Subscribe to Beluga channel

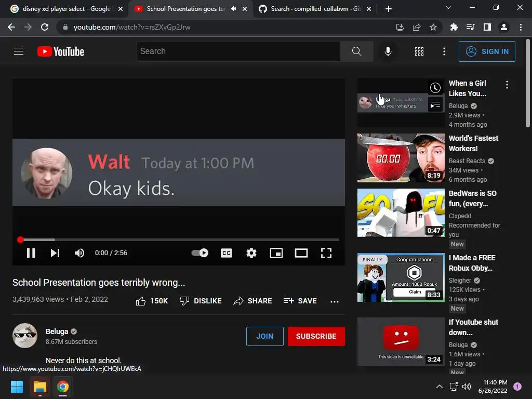point(316,336)
